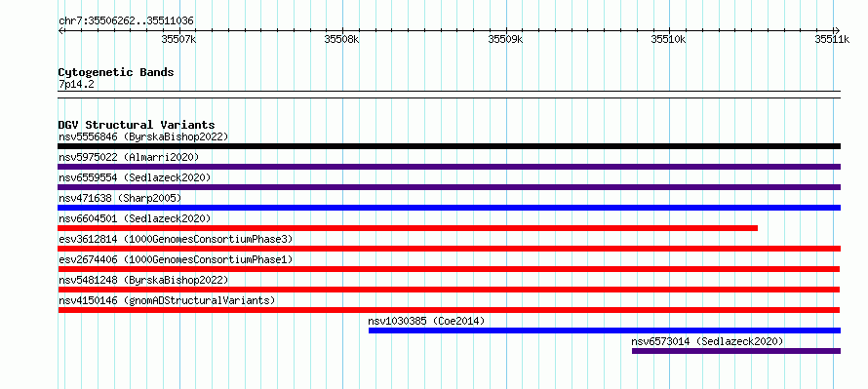This screenshot has width=868, height=389.
Task: Click the red nsv5481248 variant bar
Action: (449, 290)
